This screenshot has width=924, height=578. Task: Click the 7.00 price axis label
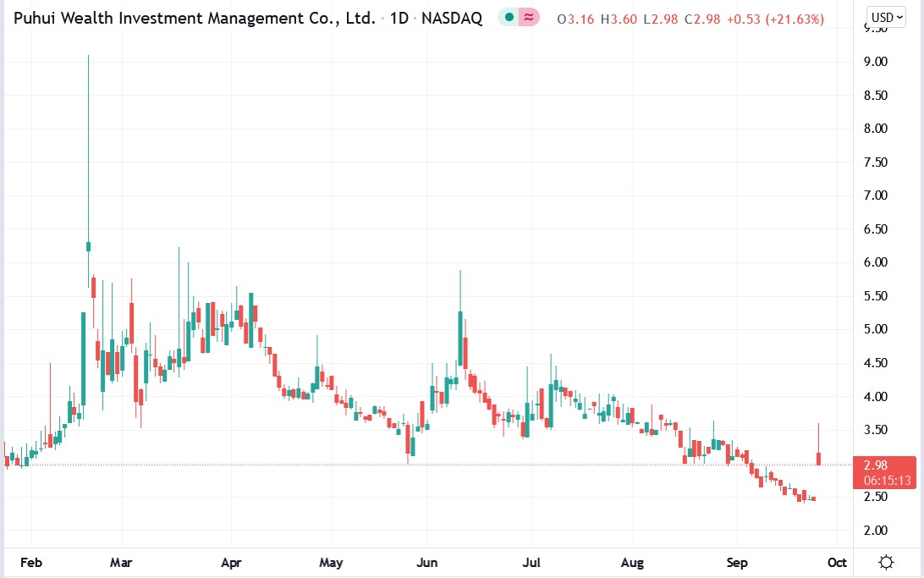(x=876, y=195)
